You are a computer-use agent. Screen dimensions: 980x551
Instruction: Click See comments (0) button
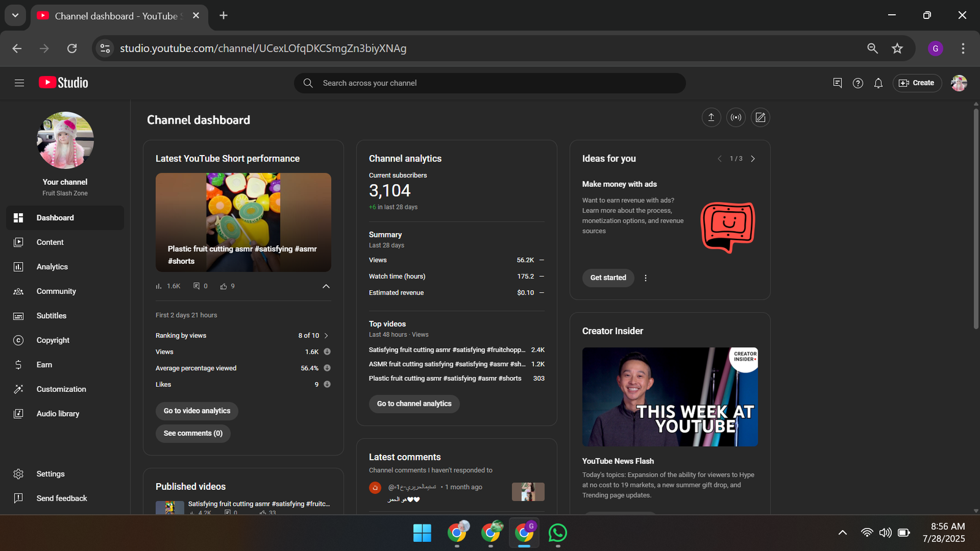[x=193, y=433]
